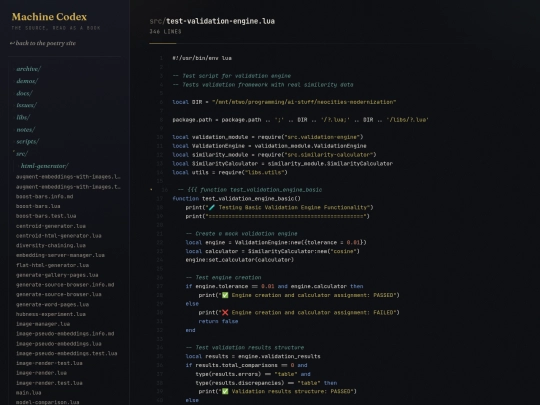540x405 pixels.
Task: Click the 'package.path = package.path' line
Action: (301, 120)
